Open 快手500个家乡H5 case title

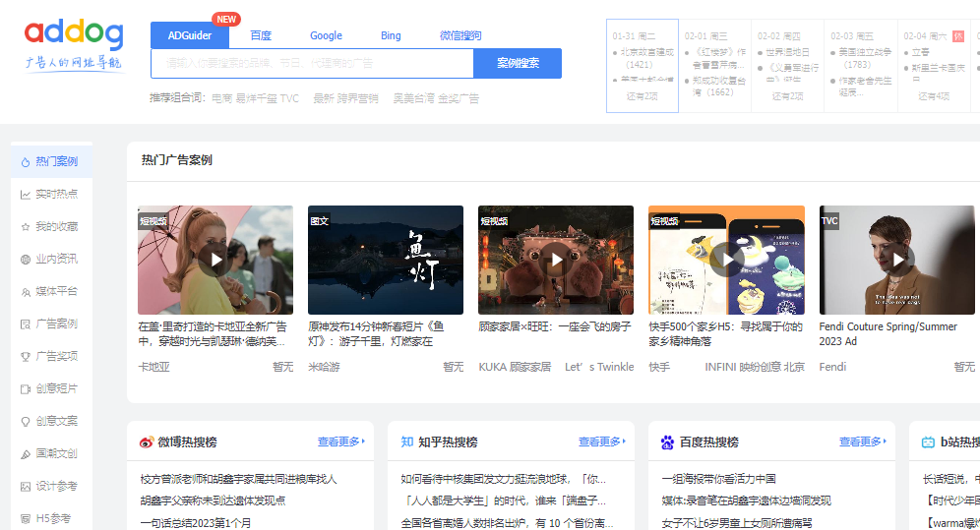[725, 334]
